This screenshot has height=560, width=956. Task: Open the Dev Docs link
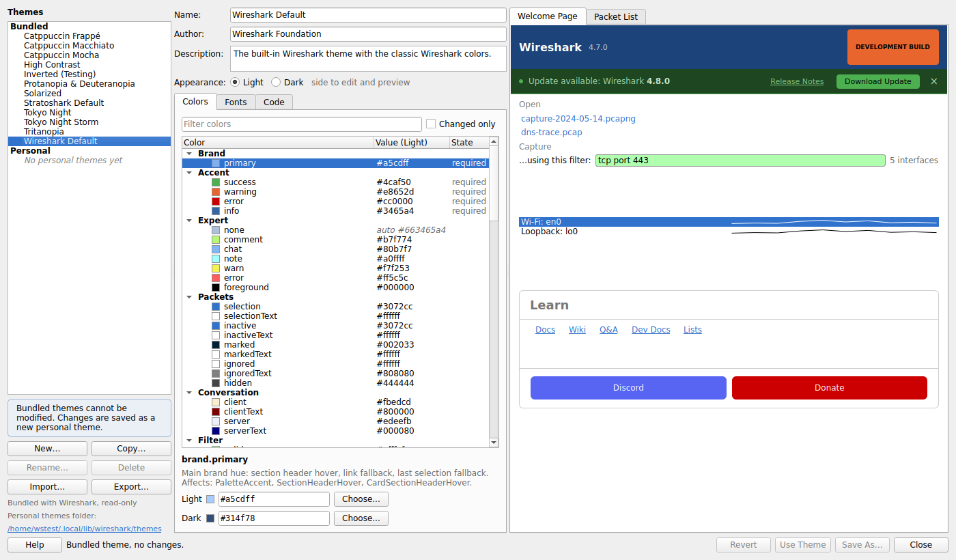coord(651,330)
